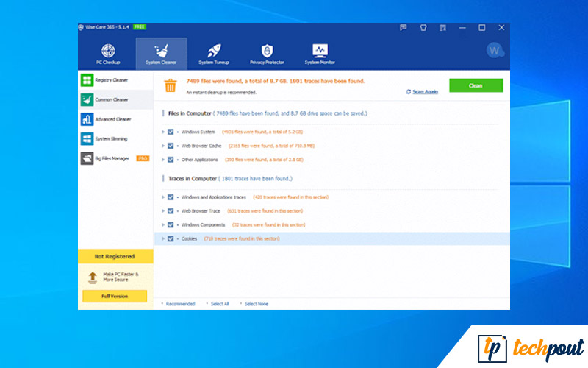Open the System Monitor icon

[x=320, y=52]
